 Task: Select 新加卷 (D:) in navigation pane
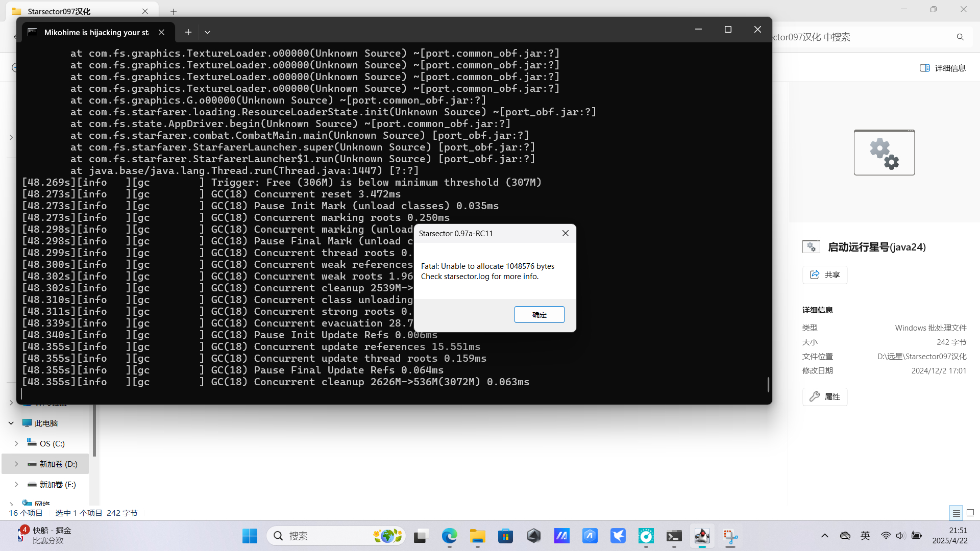pyautogui.click(x=58, y=464)
